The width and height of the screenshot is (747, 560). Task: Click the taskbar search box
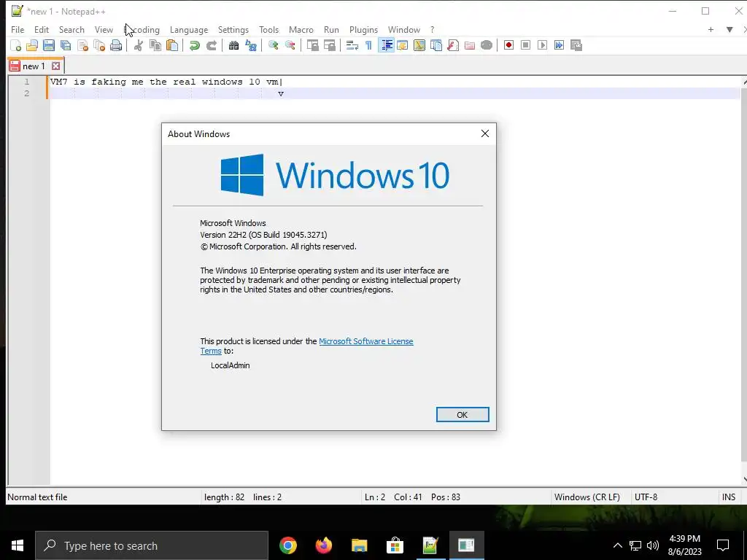click(x=152, y=545)
